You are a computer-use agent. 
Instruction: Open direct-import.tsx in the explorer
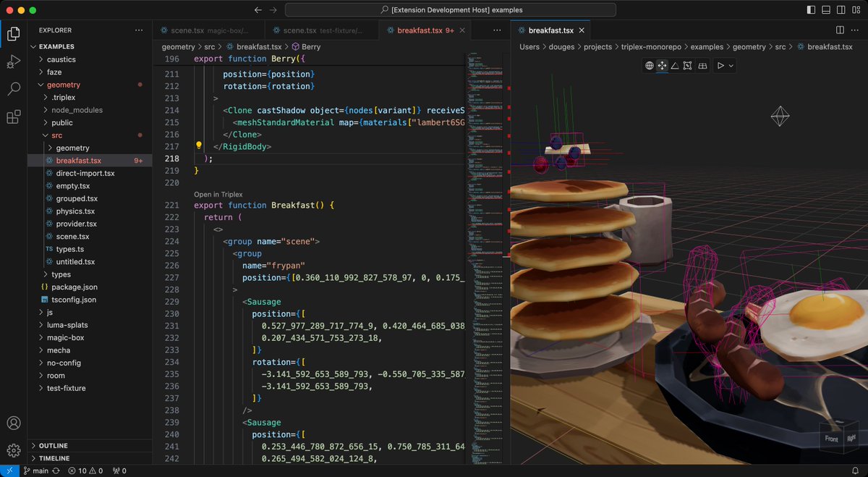click(90, 173)
